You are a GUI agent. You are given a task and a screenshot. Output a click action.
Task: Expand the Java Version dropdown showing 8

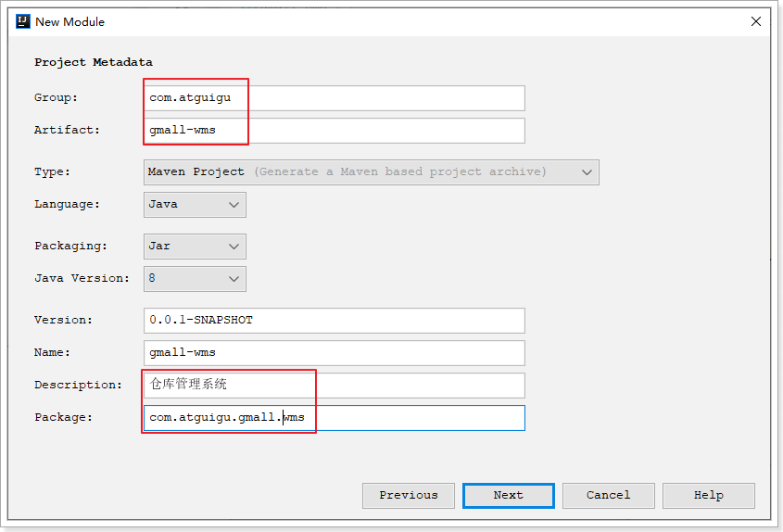[195, 279]
